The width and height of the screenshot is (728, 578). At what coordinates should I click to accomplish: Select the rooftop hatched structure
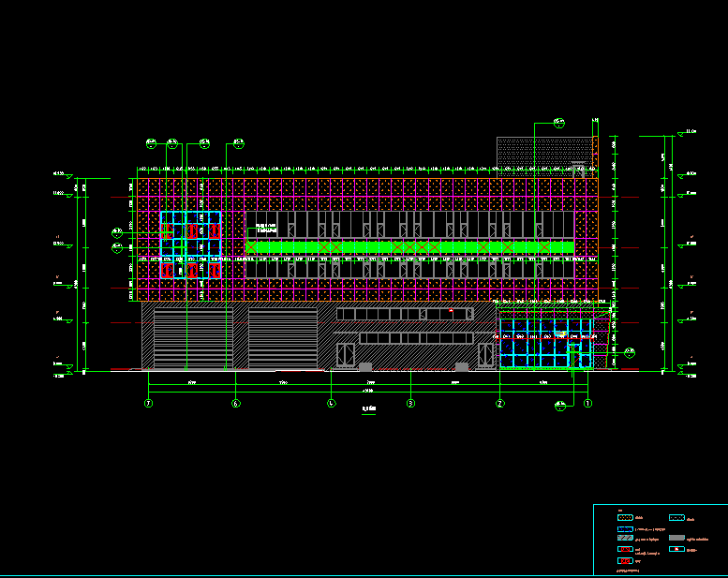543,156
